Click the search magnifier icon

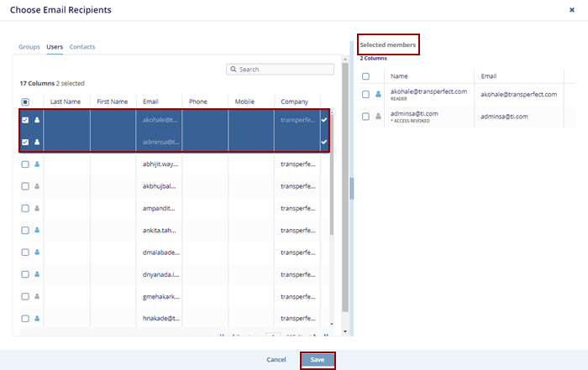click(x=234, y=70)
